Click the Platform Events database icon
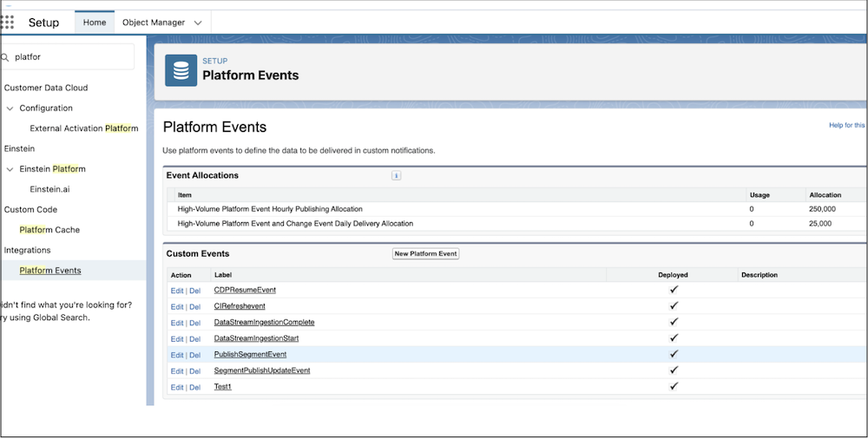 pos(181,70)
